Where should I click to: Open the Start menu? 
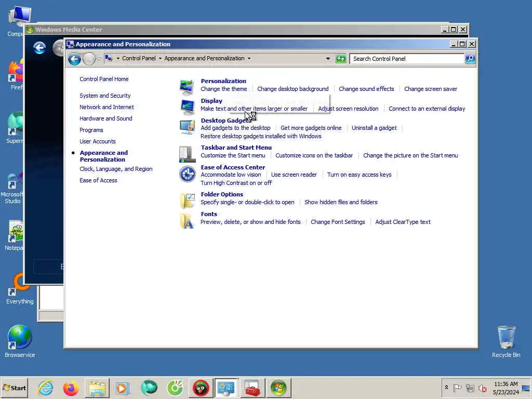coord(14,388)
